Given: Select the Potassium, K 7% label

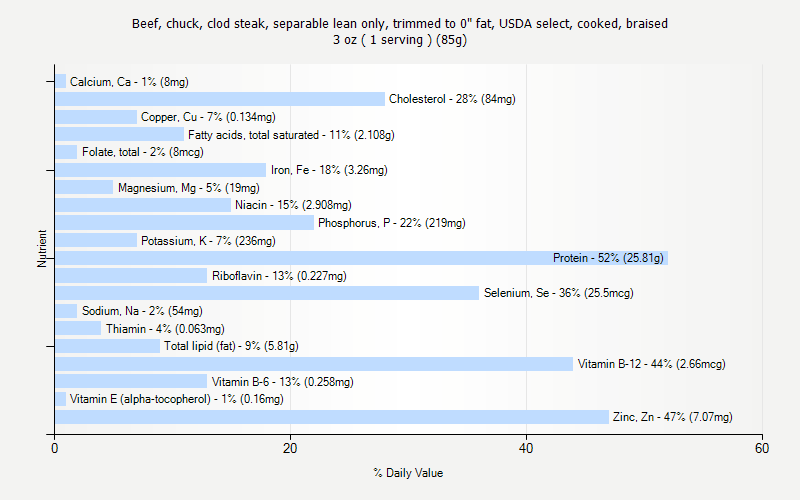Looking at the screenshot, I should click(x=208, y=241).
